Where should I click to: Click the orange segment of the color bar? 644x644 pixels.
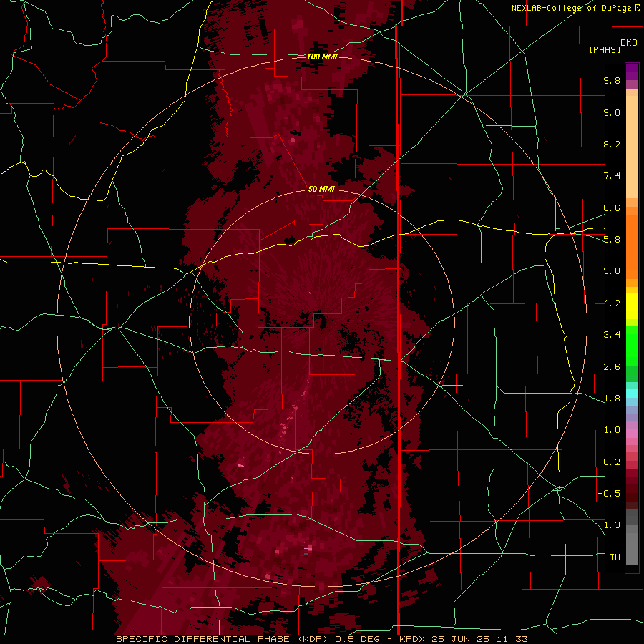click(632, 246)
